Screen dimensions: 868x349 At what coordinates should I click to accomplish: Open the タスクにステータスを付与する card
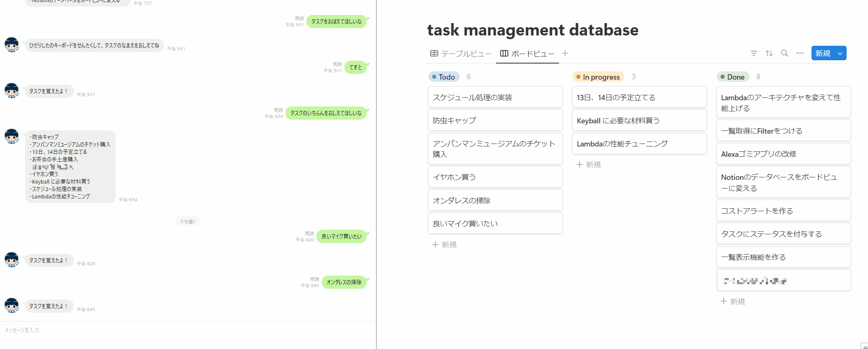point(784,234)
